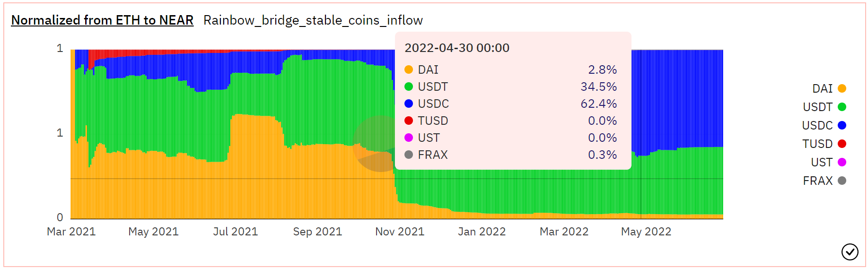Click the May 2022 x-axis label

click(x=646, y=232)
